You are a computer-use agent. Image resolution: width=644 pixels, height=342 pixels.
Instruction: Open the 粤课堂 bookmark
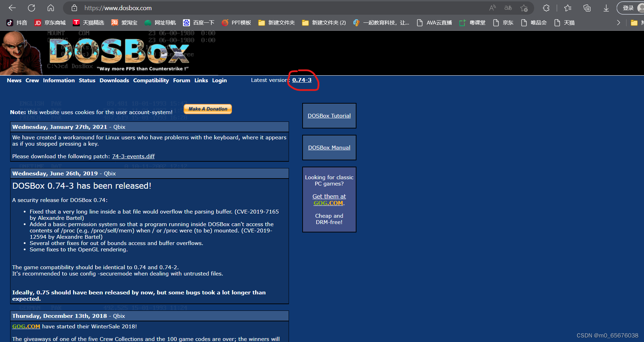[x=472, y=23]
